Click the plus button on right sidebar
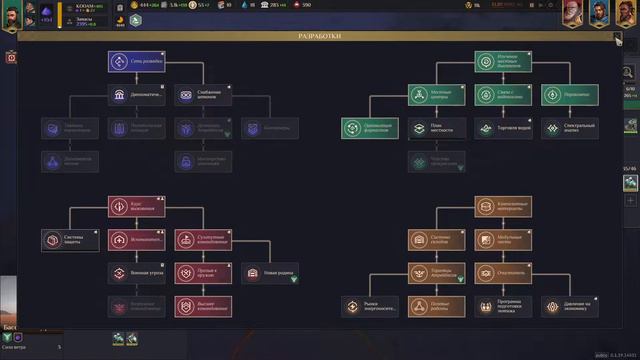Screen dimensions: 640x360 click(630, 200)
